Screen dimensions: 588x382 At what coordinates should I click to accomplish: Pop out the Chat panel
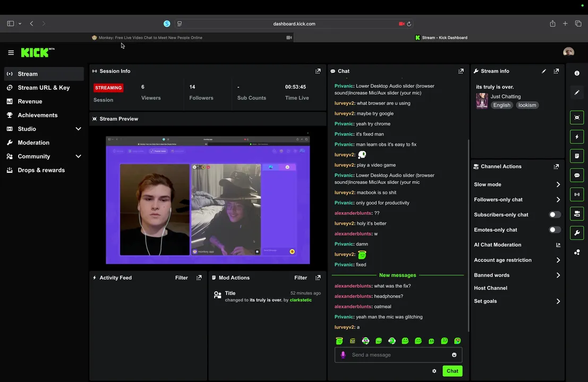(461, 71)
